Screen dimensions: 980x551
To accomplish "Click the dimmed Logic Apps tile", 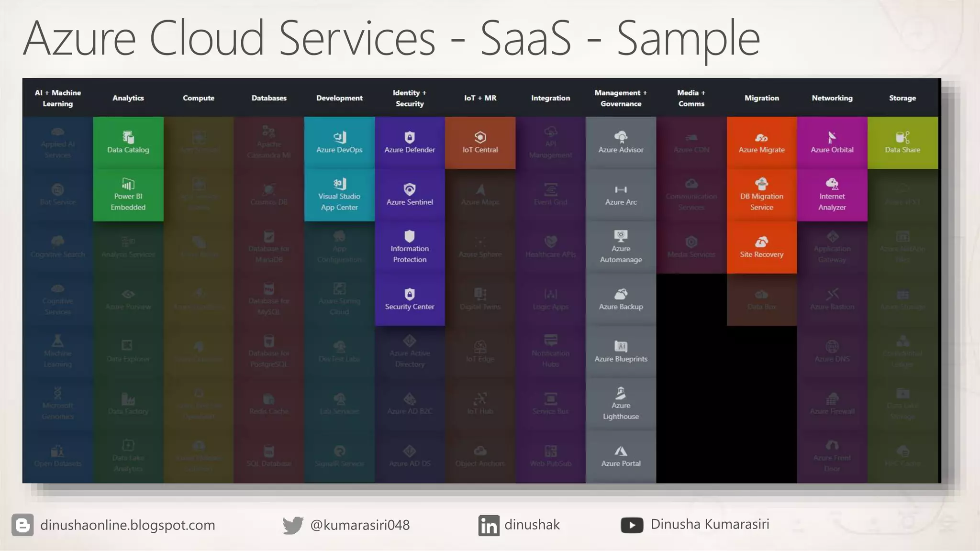I will [550, 299].
